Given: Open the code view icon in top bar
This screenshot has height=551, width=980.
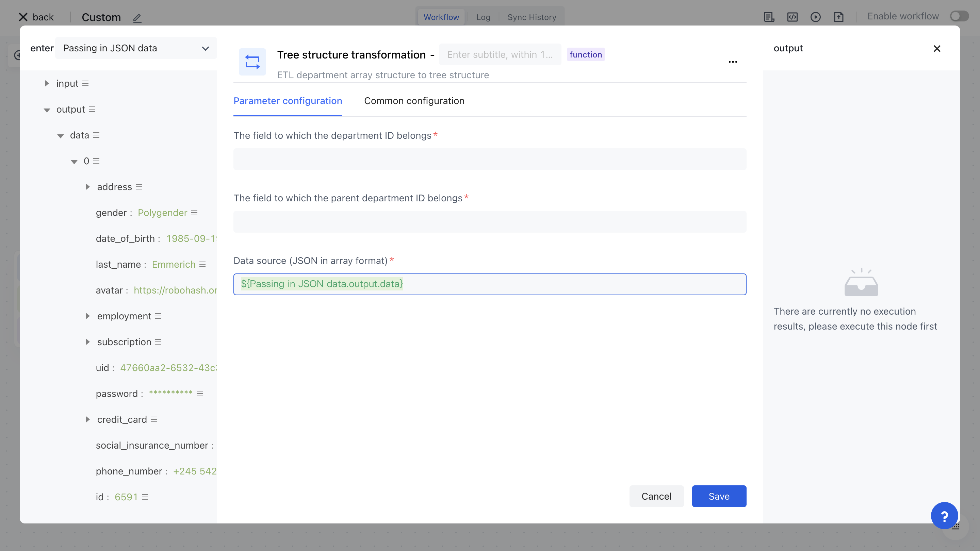Looking at the screenshot, I should (x=792, y=17).
